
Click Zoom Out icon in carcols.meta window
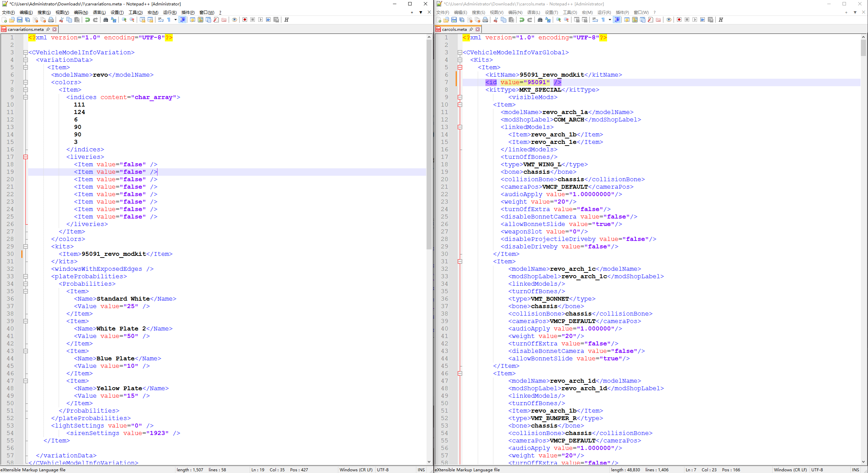point(566,20)
